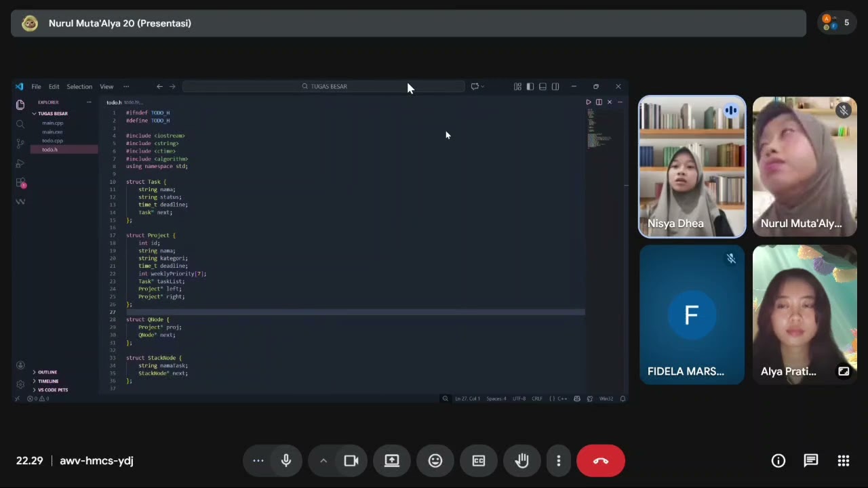Raise hand in the Meet call

tap(522, 461)
